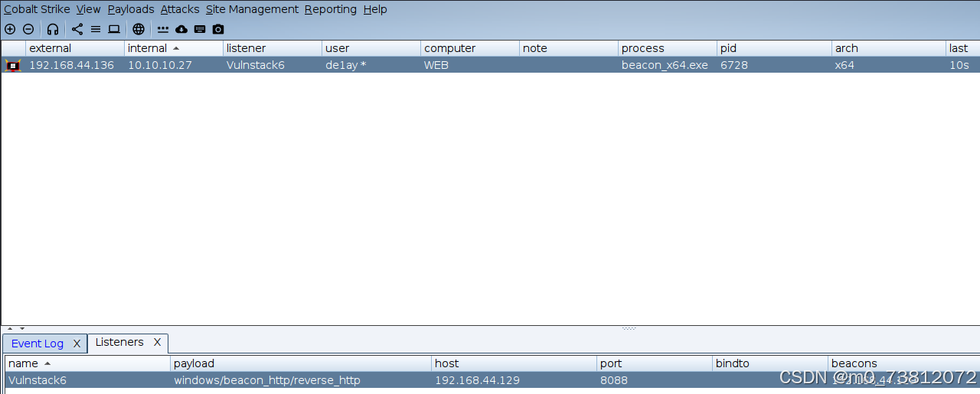Viewport: 980px width, 394px height.
Task: Sort sessions by computer column
Action: click(x=470, y=48)
